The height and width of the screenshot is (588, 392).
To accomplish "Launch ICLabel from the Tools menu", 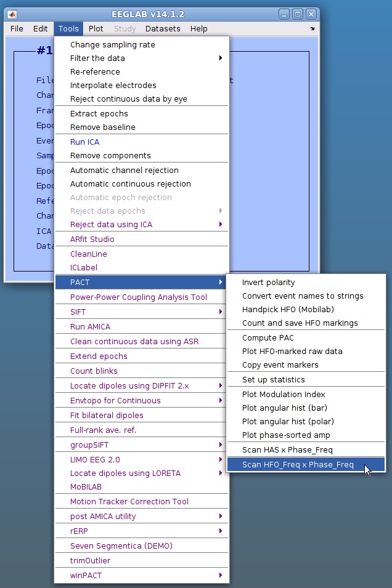I will pyautogui.click(x=83, y=268).
